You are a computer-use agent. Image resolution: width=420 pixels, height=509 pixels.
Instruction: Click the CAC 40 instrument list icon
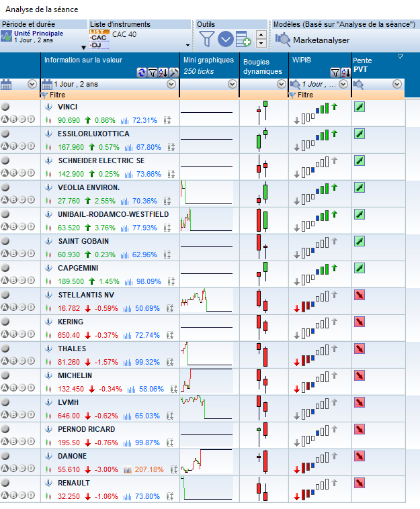pos(99,39)
